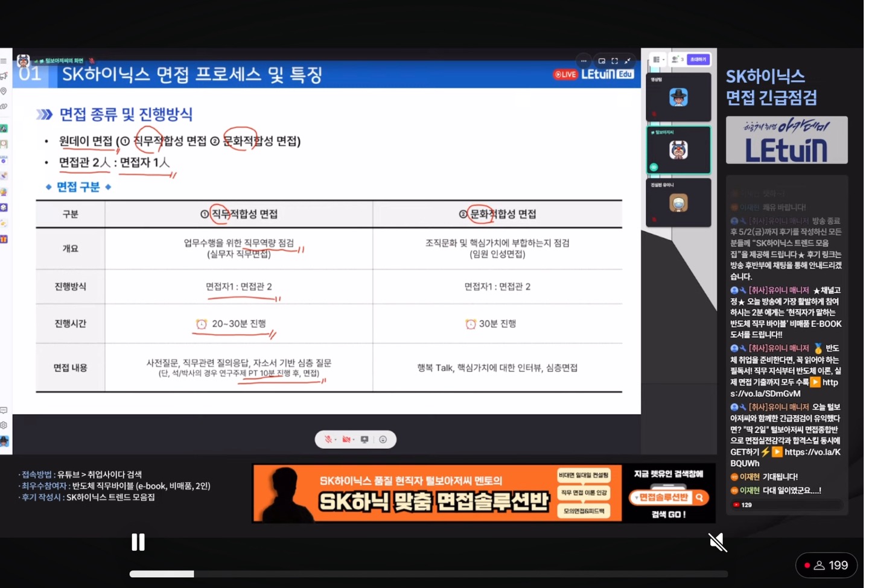869x588 pixels.
Task: Click the user avatar at sidebar bottom
Action: coord(4,441)
